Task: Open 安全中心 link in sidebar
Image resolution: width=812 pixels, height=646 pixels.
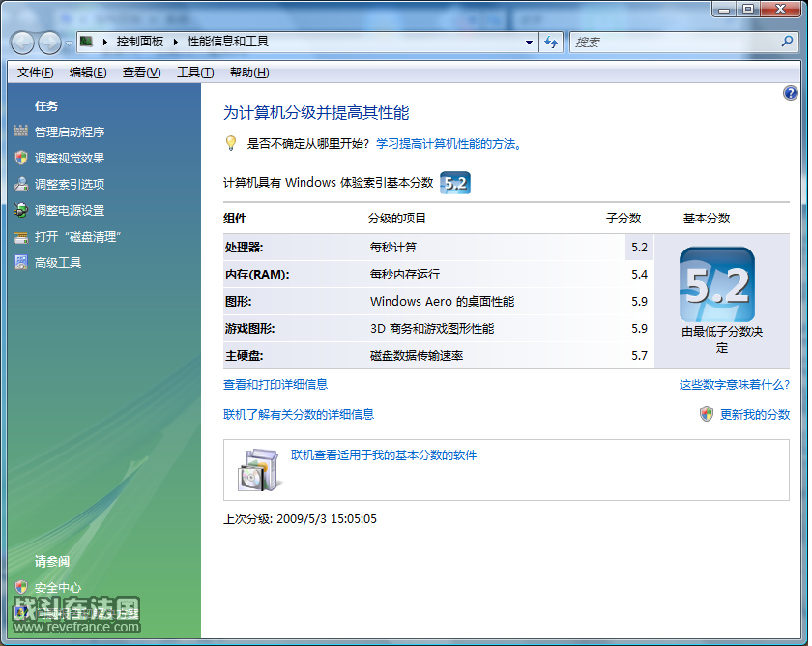Action: (58, 587)
